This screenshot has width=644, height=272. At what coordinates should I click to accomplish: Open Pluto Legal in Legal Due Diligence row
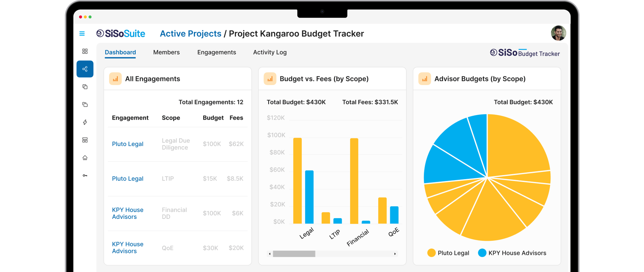(x=128, y=144)
